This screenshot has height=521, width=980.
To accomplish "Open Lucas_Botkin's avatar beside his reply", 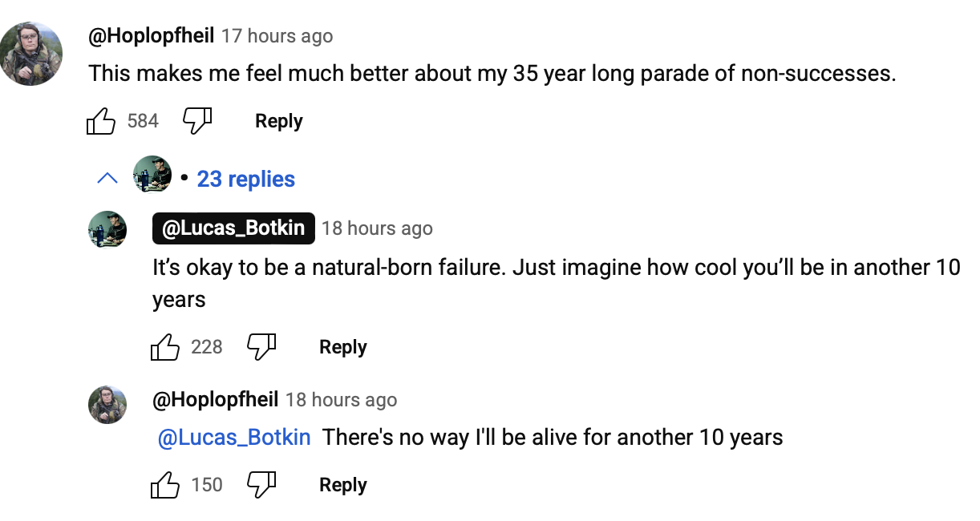I will [x=107, y=230].
